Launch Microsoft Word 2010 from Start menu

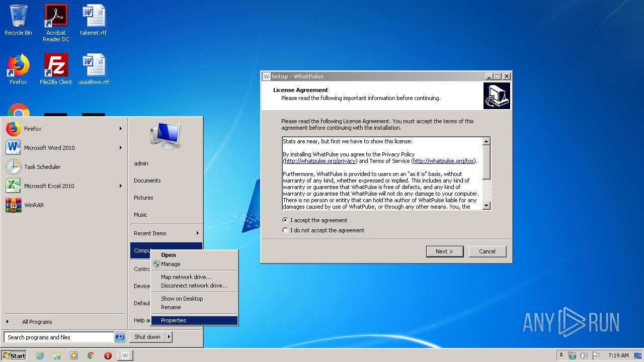coord(64,148)
